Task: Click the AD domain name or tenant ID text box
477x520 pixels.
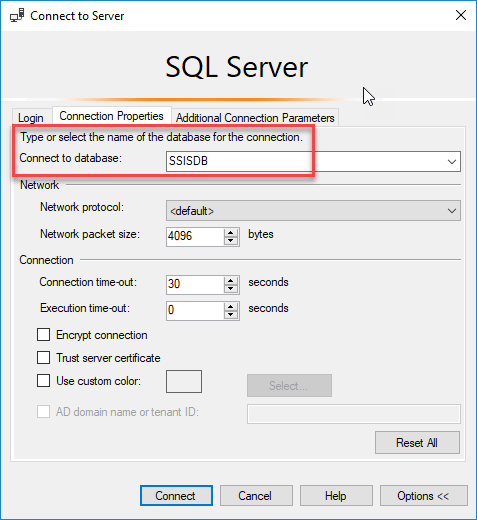Action: (354, 414)
